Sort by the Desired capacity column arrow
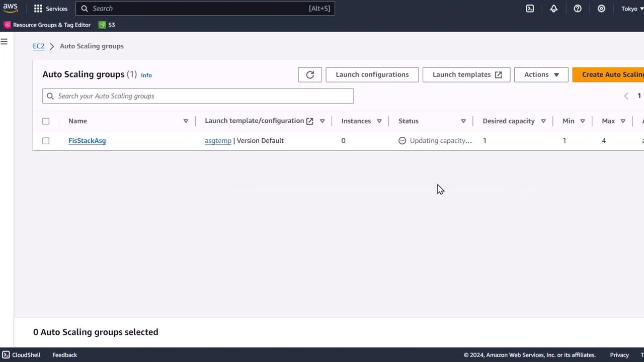The height and width of the screenshot is (362, 644). pos(543,121)
